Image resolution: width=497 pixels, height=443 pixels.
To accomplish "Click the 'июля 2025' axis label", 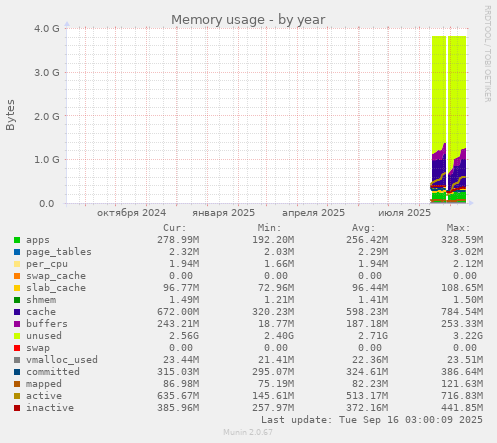I will 404,213.
